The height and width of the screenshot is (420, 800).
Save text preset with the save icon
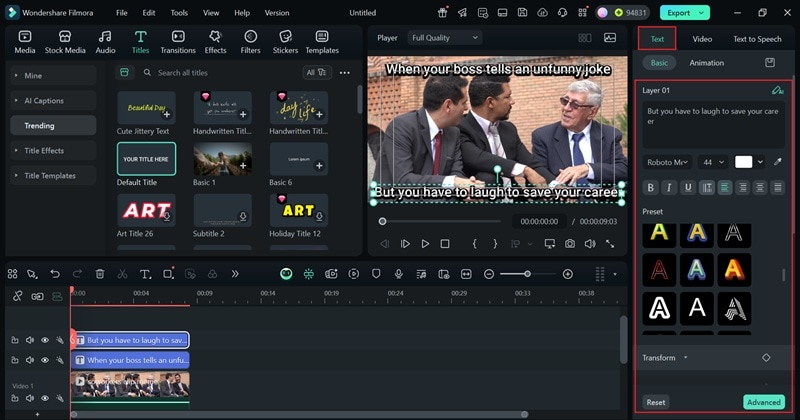(770, 62)
